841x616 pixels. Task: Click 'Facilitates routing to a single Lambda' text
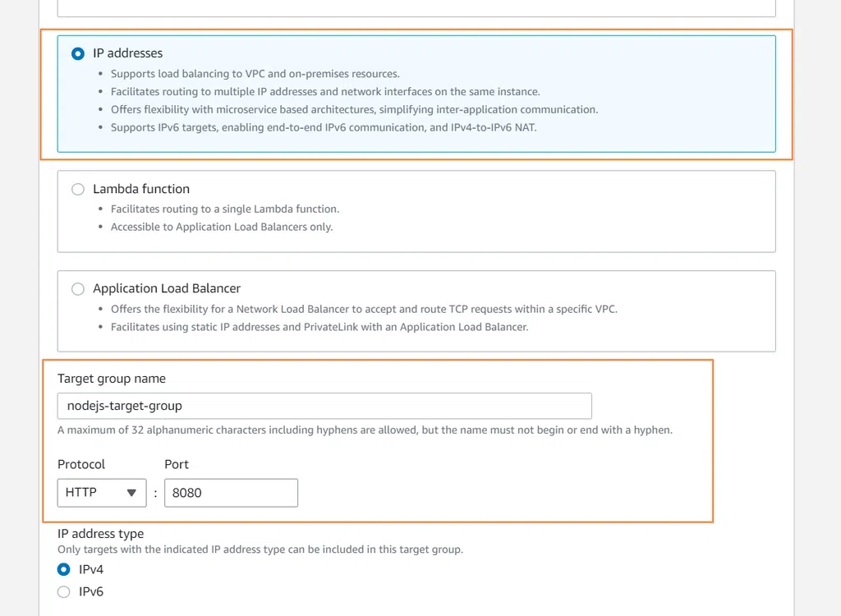[225, 209]
